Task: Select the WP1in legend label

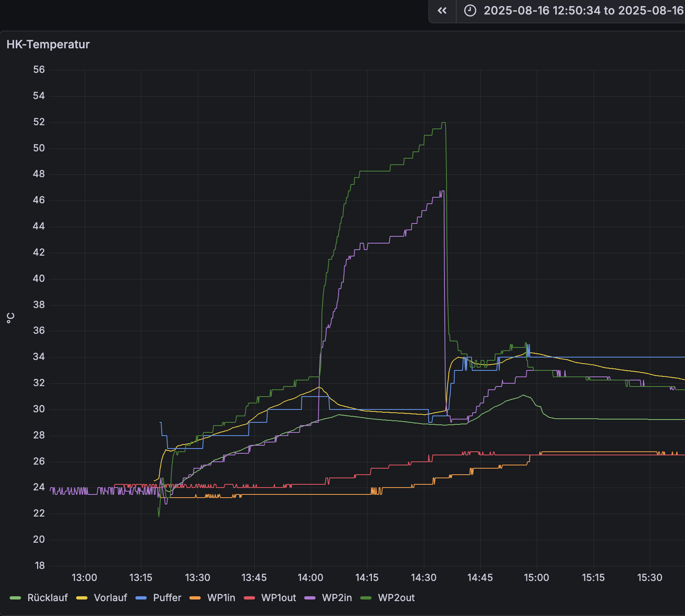Action: [x=221, y=598]
